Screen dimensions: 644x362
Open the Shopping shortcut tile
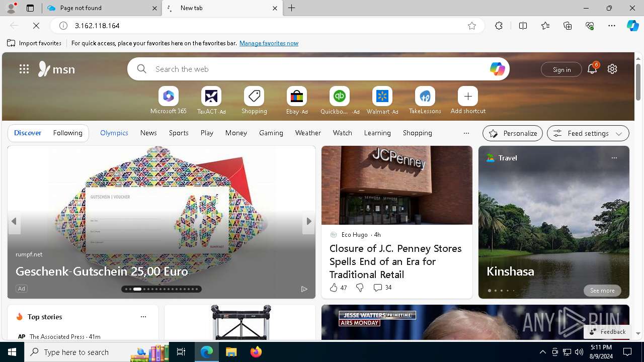pos(254,101)
